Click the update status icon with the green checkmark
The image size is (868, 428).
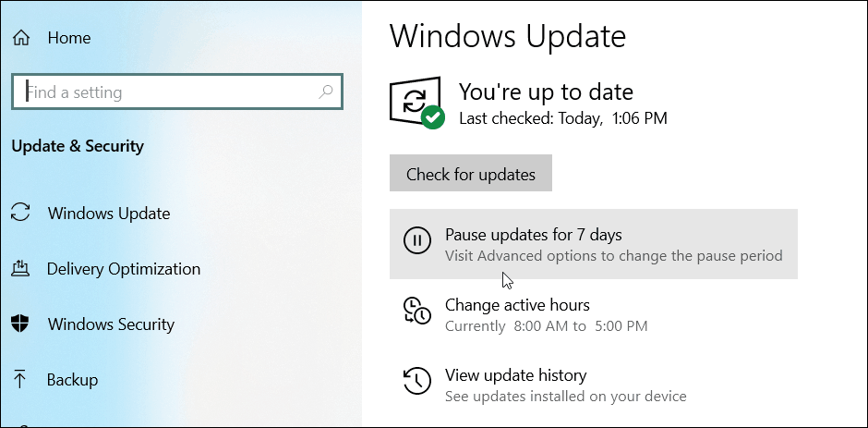(416, 103)
